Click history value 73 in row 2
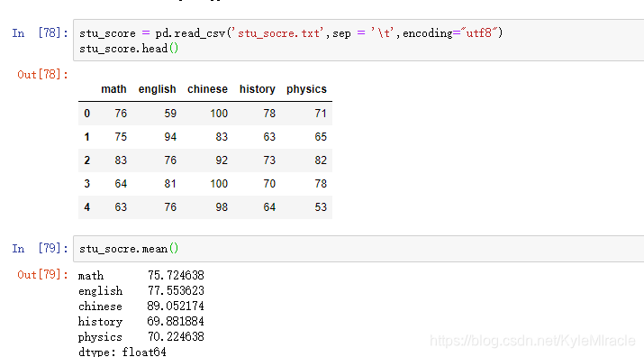The image size is (644, 357). pos(269,160)
